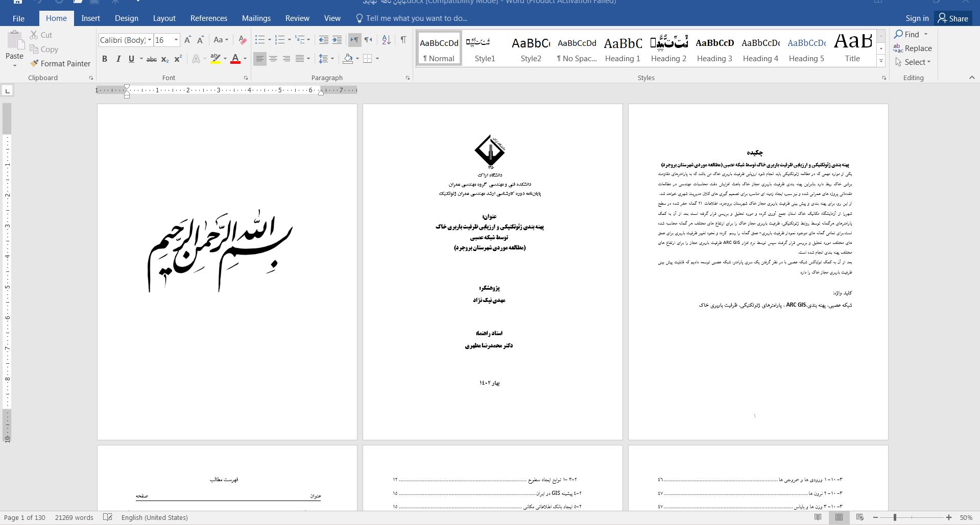
Task: Toggle show paragraph marks
Action: [x=403, y=40]
